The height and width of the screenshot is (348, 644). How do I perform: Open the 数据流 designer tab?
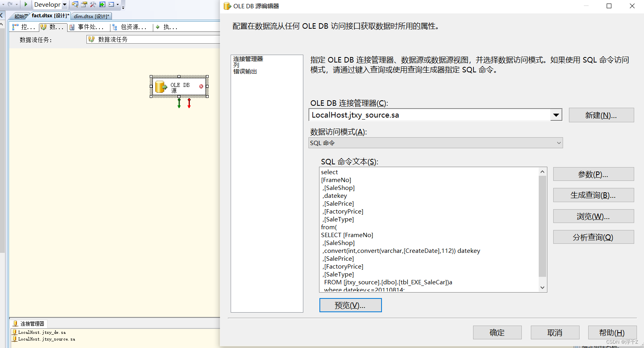point(53,27)
